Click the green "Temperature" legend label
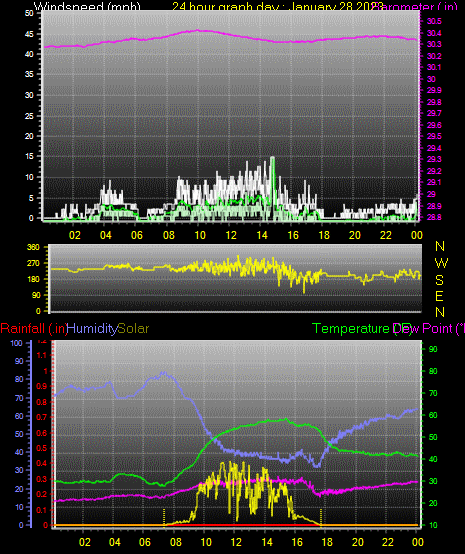 click(351, 329)
